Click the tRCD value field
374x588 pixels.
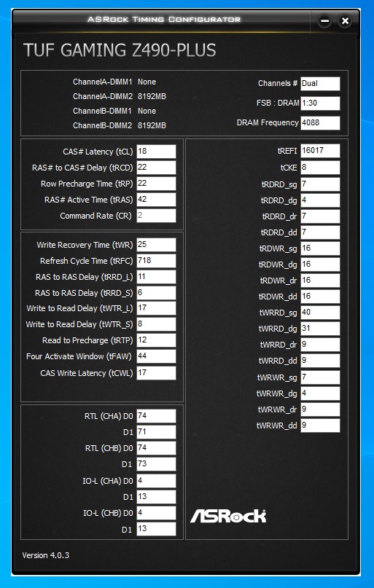156,168
